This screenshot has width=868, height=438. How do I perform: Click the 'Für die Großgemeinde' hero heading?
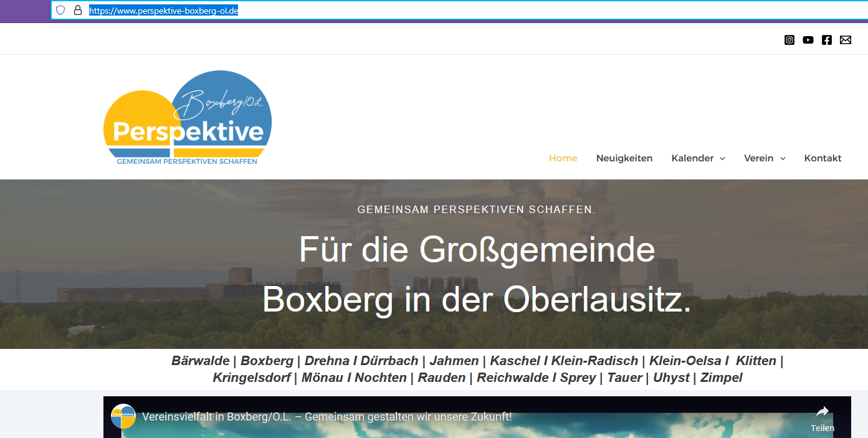477,249
